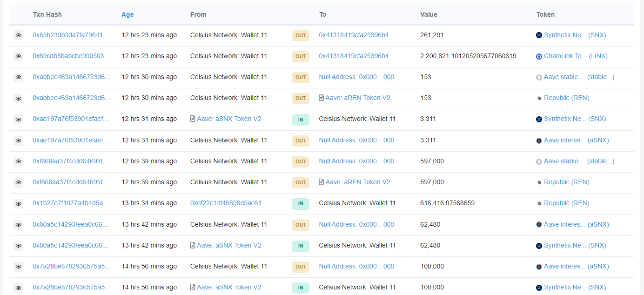Click eye icon in 62,480 Synthetix (SNX) row
The height and width of the screenshot is (295, 644).
click(x=18, y=246)
